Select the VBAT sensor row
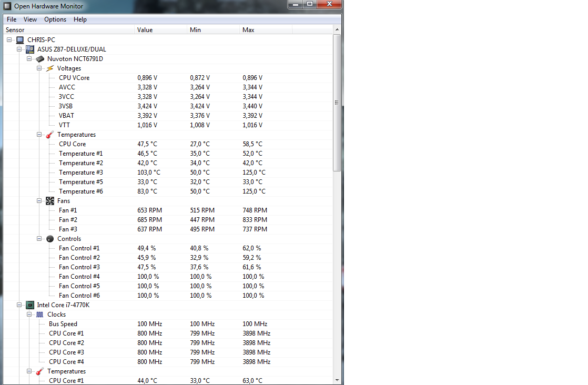 coord(168,116)
